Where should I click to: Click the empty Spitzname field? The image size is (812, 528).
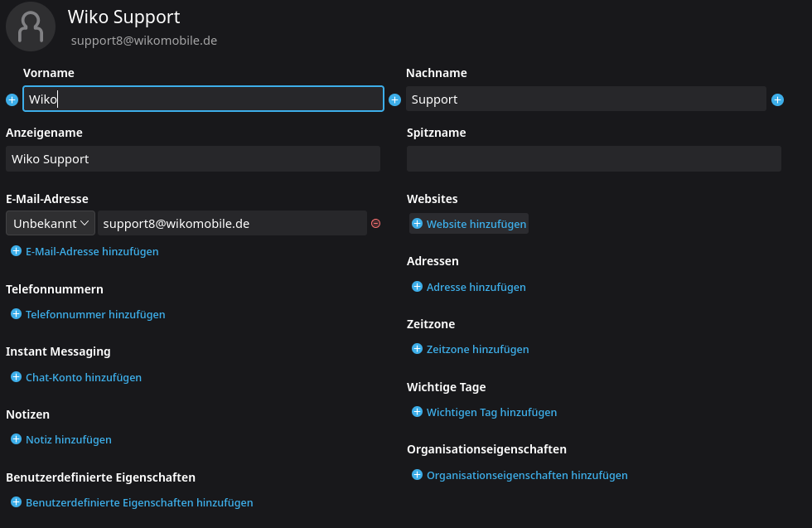click(593, 159)
